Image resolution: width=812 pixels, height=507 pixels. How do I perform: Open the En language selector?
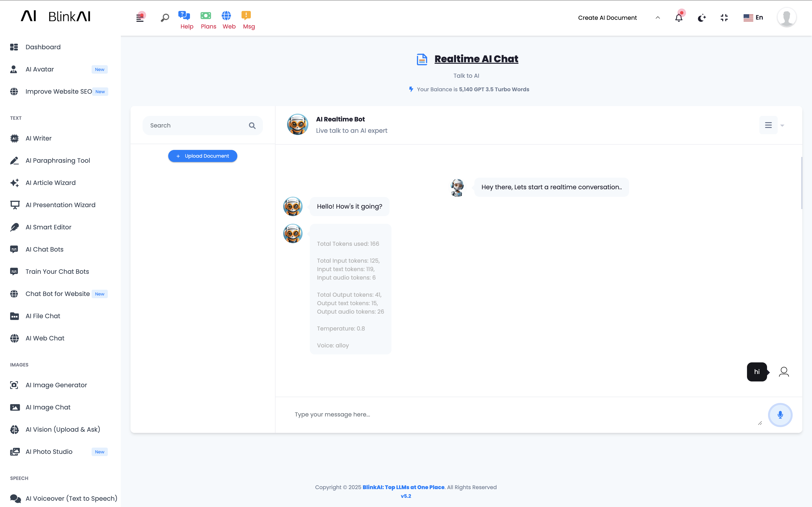pyautogui.click(x=753, y=17)
